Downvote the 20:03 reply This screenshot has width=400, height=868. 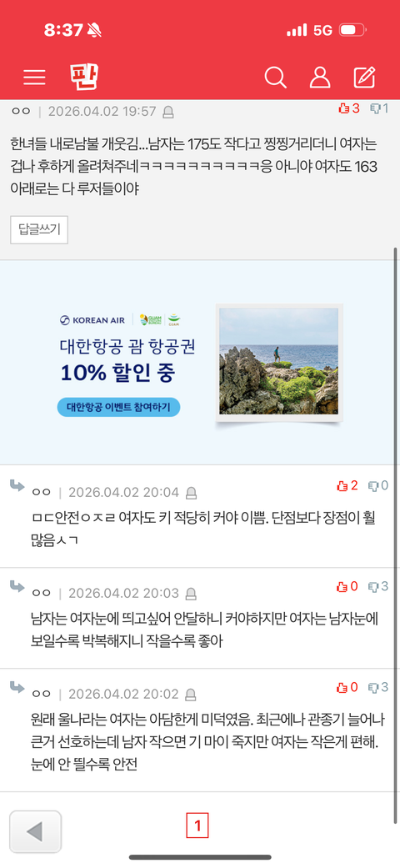pos(378,586)
